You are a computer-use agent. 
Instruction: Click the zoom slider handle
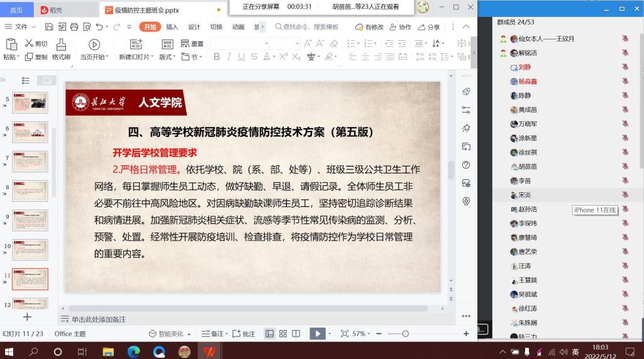[x=405, y=334]
